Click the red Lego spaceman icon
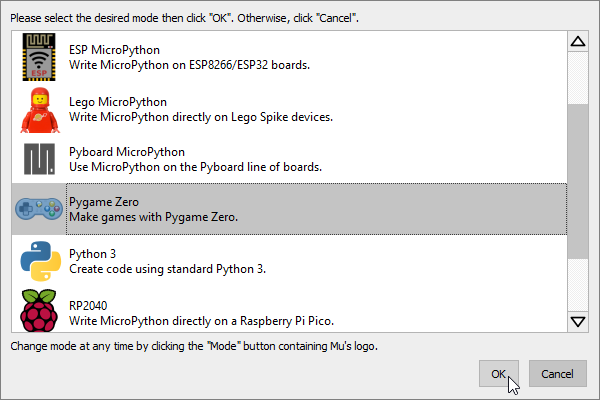This screenshot has width=600, height=400. point(40,110)
